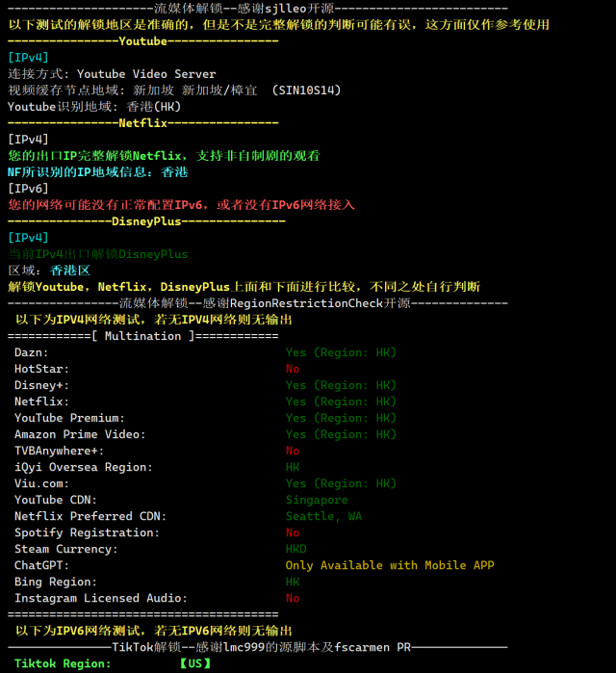Click the HotStar 'No' result
The image size is (616, 673).
(x=293, y=369)
